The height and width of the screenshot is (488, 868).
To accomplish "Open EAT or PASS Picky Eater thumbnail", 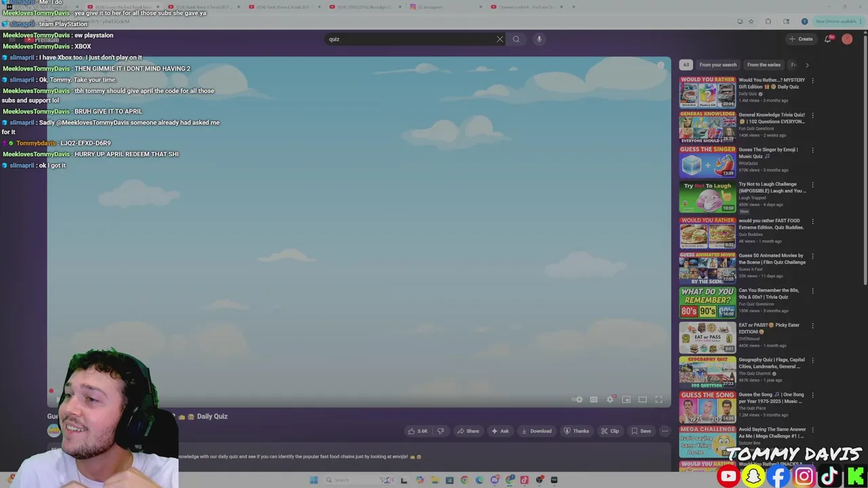I will coord(707,337).
